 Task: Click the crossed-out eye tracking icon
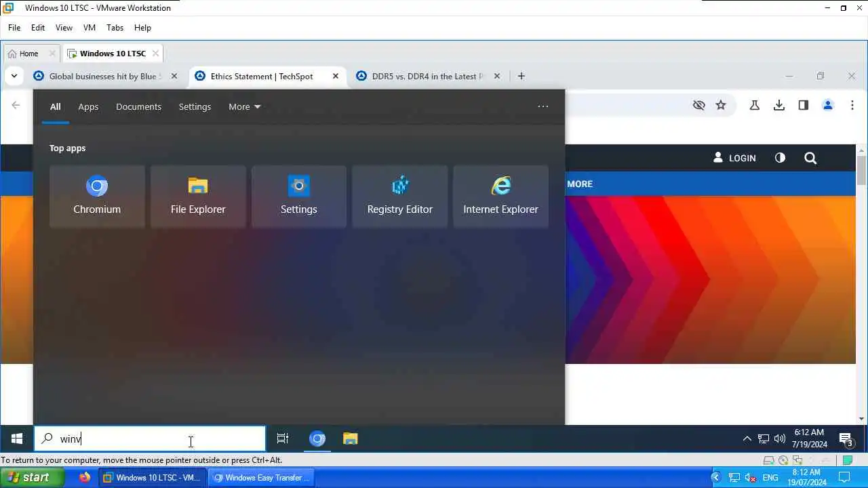tap(699, 105)
